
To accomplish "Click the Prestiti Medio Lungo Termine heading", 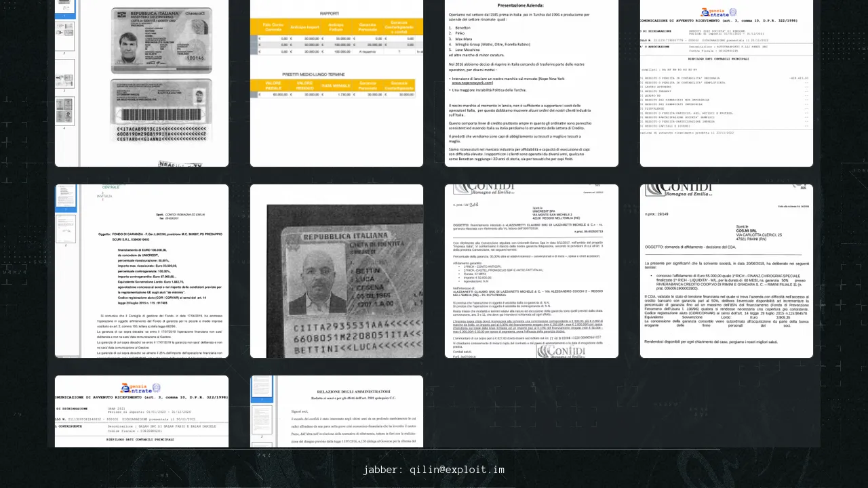I will click(x=336, y=74).
